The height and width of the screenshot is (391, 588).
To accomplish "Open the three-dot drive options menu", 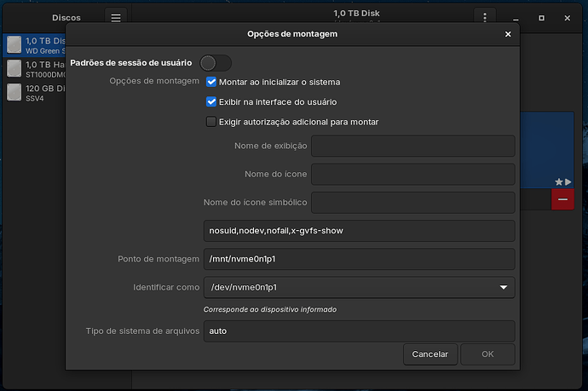I will [485, 17].
